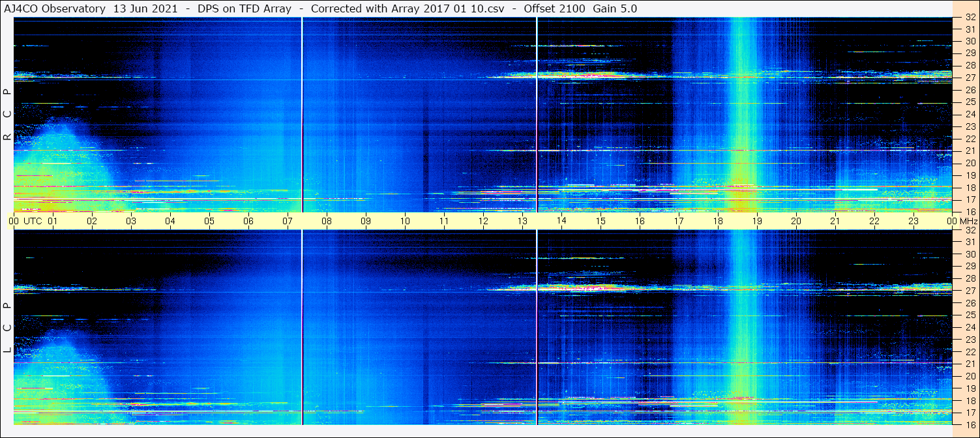Select hour 19 on the time axis
The height and width of the screenshot is (438, 980).
[757, 221]
